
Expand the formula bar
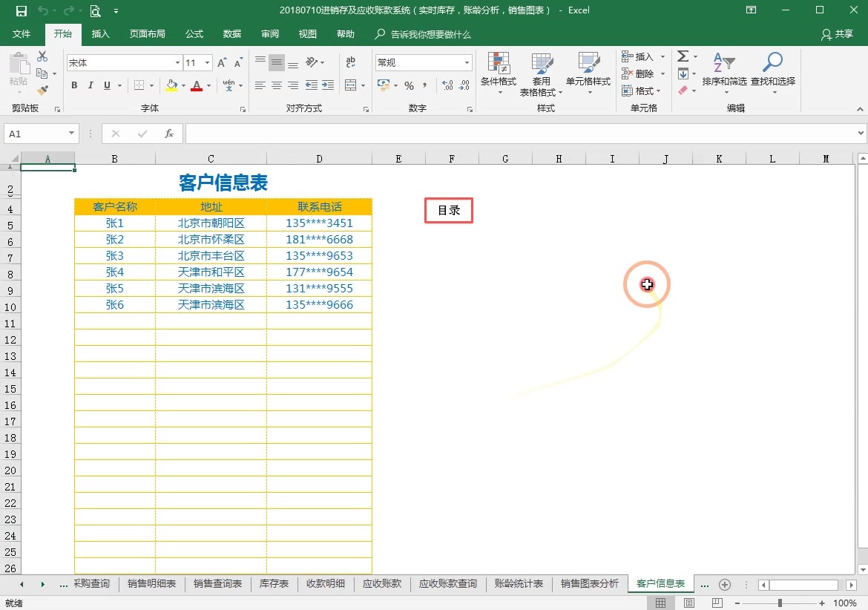(x=861, y=133)
